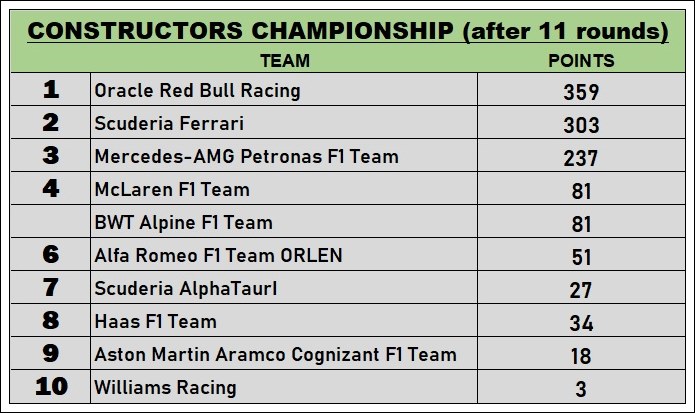Viewport: 695px width, 413px height.
Task: Select Ferrari's 303 points cell
Action: tap(581, 125)
